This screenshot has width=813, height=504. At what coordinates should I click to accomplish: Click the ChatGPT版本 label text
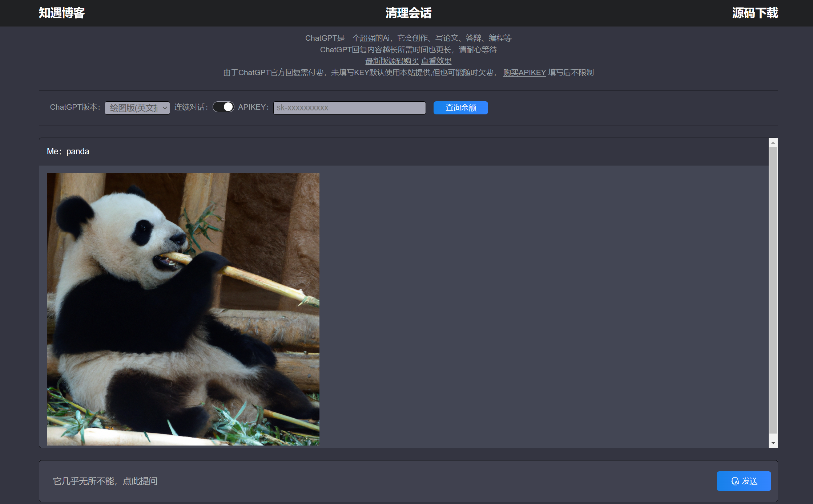[x=75, y=107]
